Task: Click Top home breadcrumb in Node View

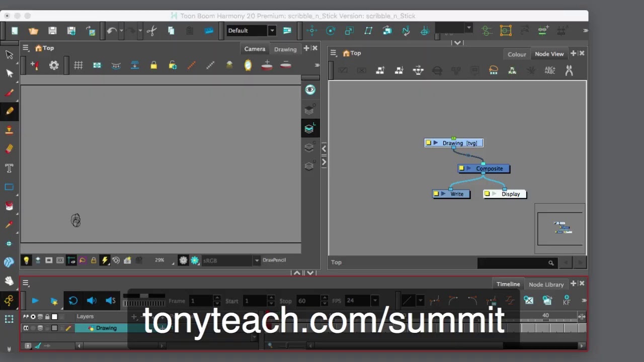Action: pos(352,53)
